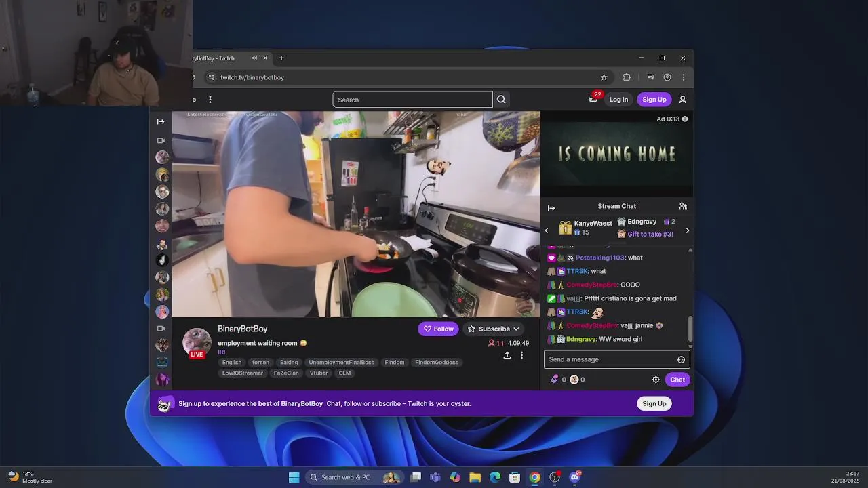The height and width of the screenshot is (488, 868).
Task: Click TTR3K username on the 'what' message
Action: [577, 271]
